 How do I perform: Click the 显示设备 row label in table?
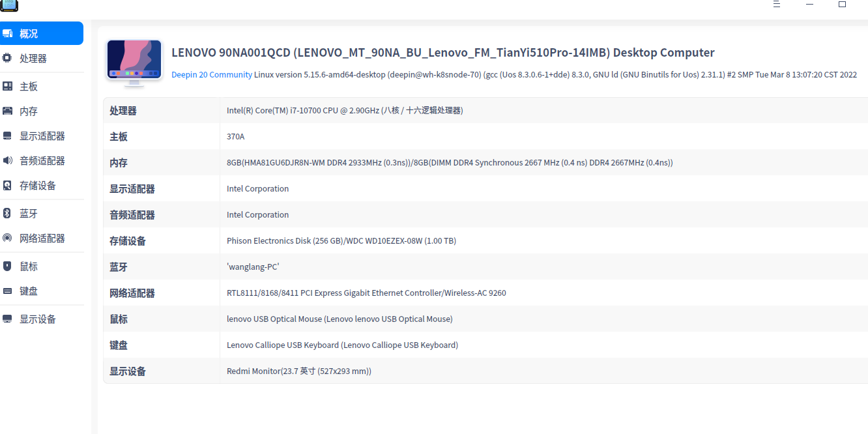click(x=128, y=371)
